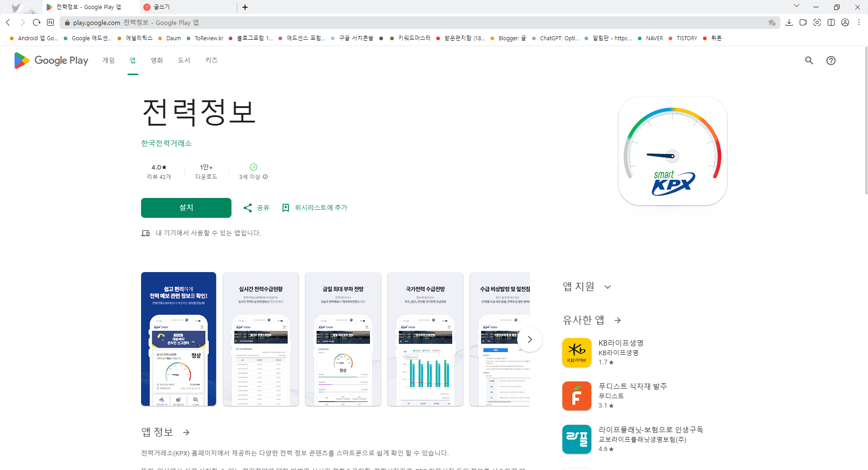Open the tab search dropdown arrow
Viewport: 868px width, 470px height.
pyautogui.click(x=797, y=5)
